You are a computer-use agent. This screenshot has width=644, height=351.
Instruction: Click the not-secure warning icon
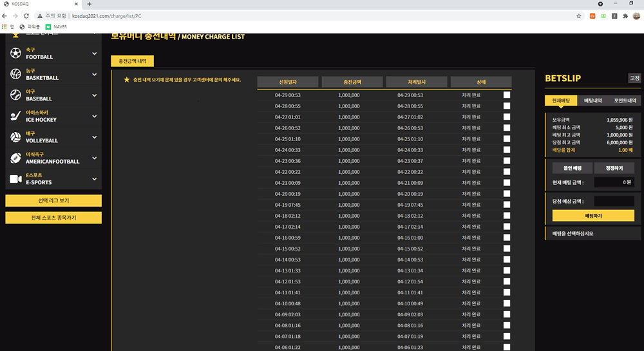(x=40, y=16)
